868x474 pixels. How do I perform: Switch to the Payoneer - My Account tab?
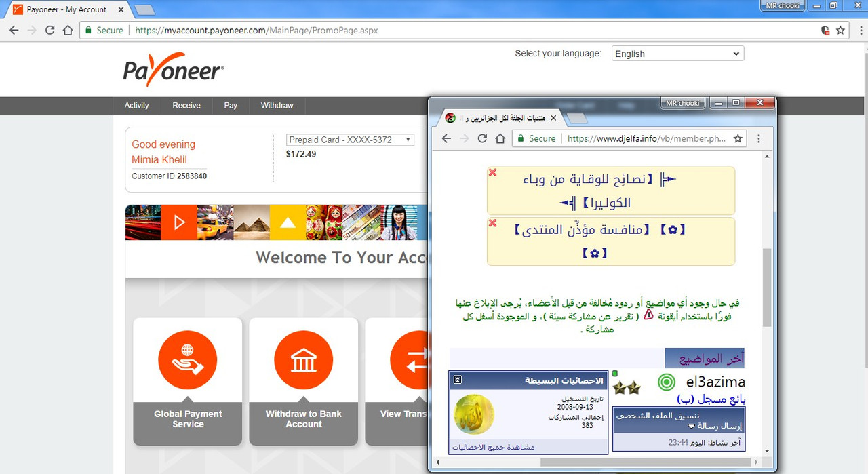pyautogui.click(x=66, y=9)
